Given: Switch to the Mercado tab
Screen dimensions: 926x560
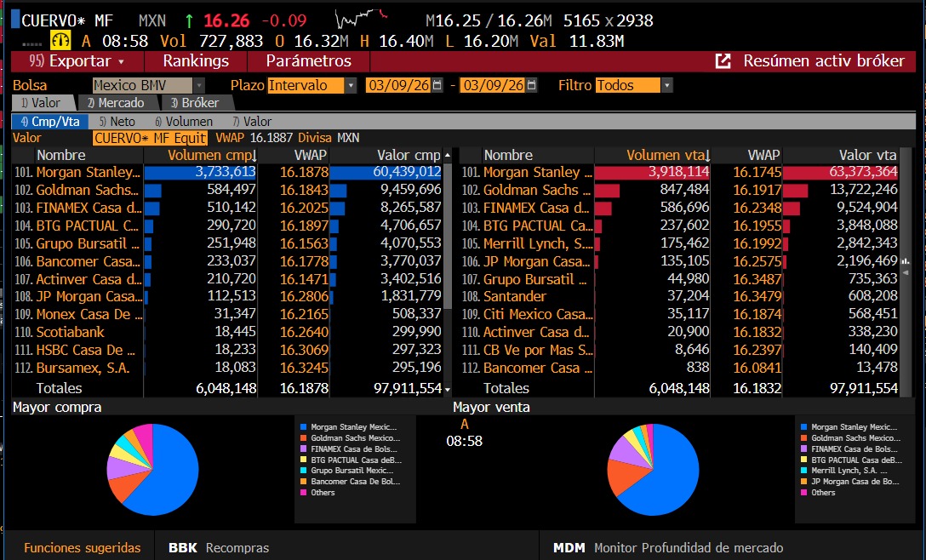Looking at the screenshot, I should point(116,103).
